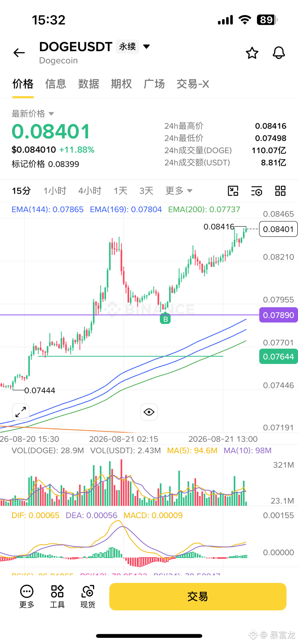Image resolution: width=298 pixels, height=644 pixels.
Task: Select the 3天 timeframe
Action: pos(146,191)
